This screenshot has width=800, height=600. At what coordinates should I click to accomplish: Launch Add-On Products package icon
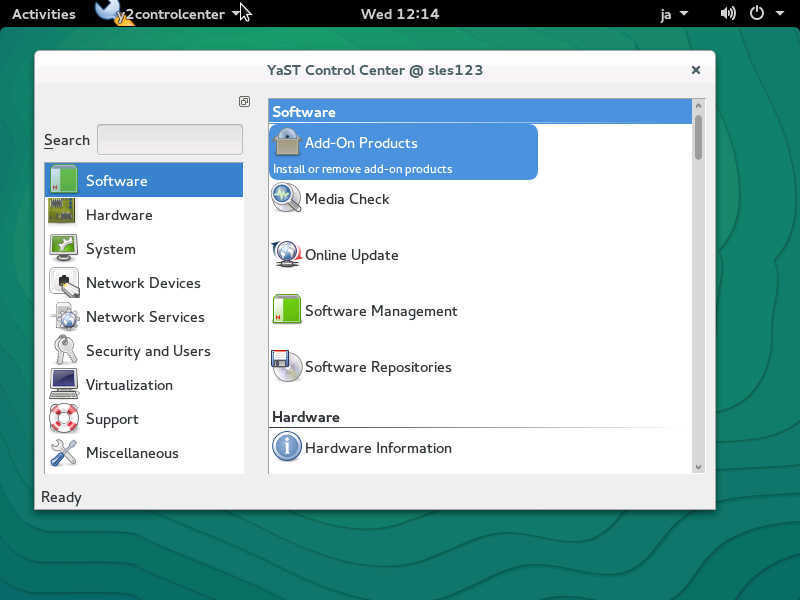pyautogui.click(x=287, y=142)
